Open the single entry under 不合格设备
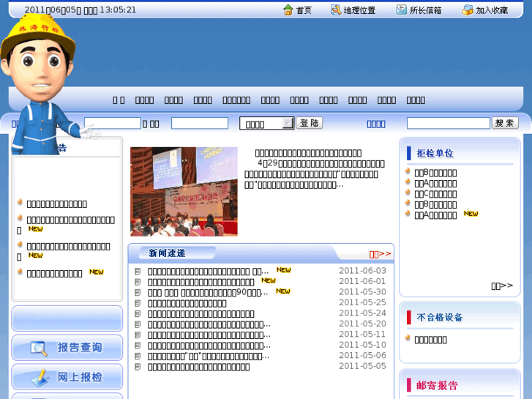The height and width of the screenshot is (399, 532). [x=430, y=340]
